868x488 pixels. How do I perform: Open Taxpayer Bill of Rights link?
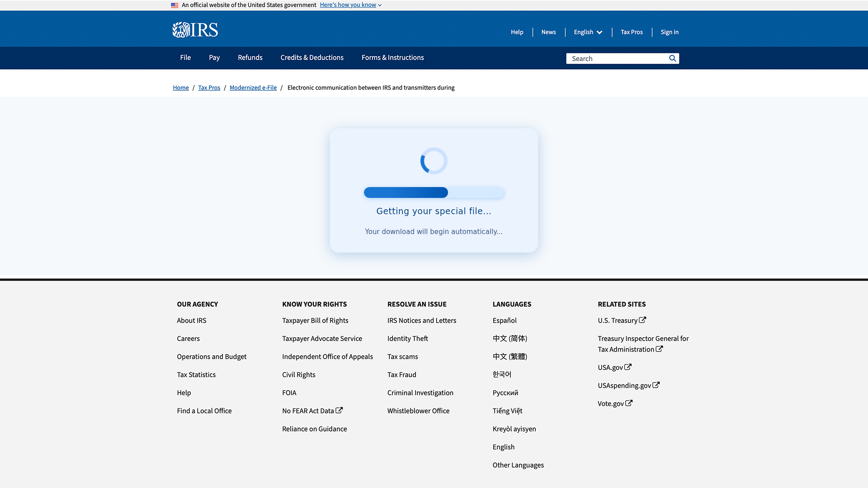(x=315, y=320)
